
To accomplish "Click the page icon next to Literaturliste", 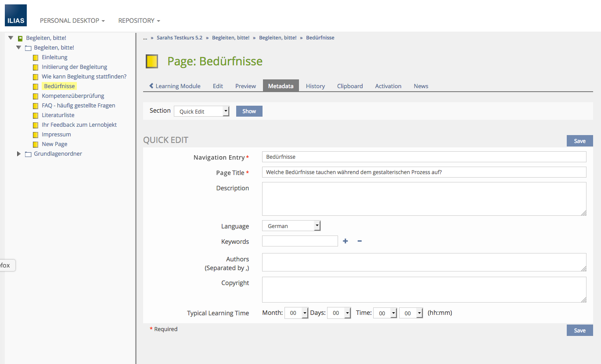I will (36, 115).
